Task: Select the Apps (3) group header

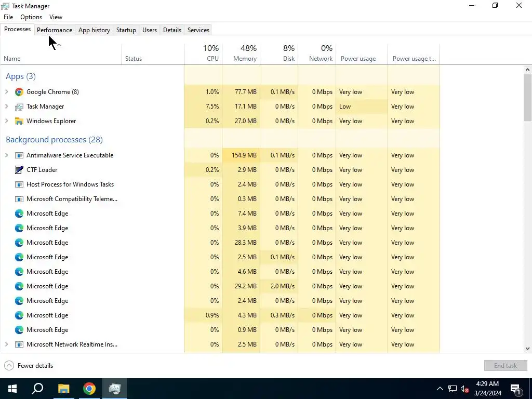Action: [21, 76]
